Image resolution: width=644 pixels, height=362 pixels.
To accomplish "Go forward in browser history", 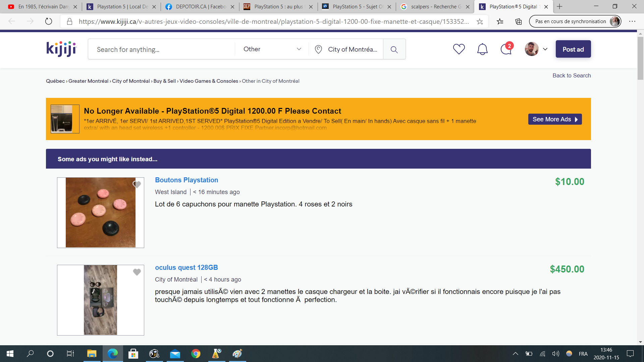I will click(30, 21).
